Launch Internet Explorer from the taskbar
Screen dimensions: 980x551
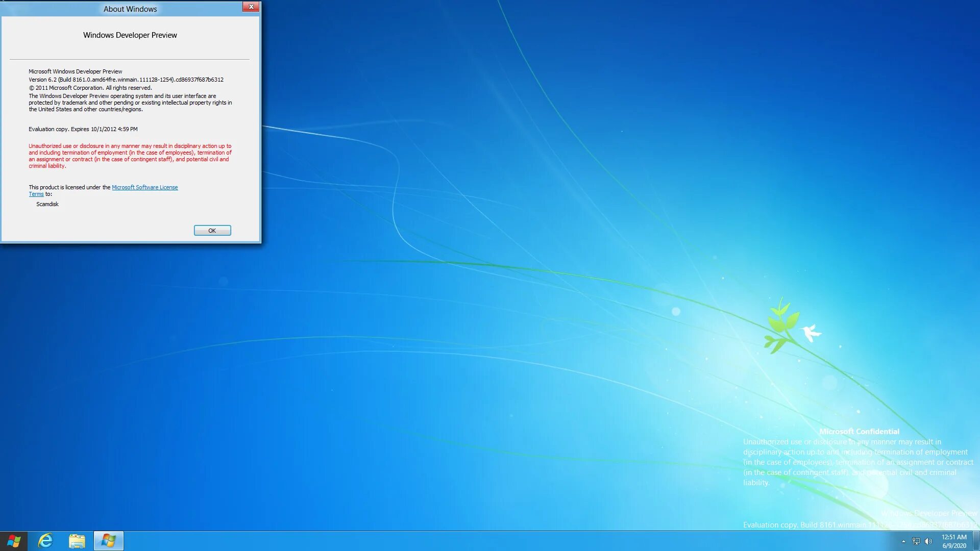click(46, 541)
